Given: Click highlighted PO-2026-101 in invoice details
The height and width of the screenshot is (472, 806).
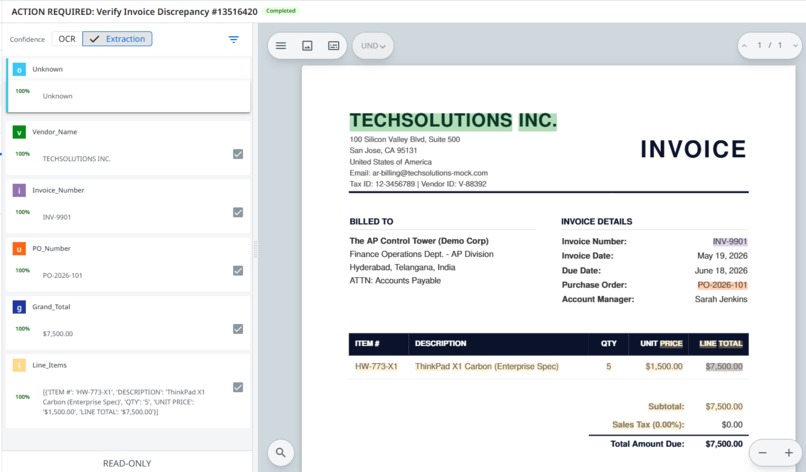Looking at the screenshot, I should click(722, 285).
